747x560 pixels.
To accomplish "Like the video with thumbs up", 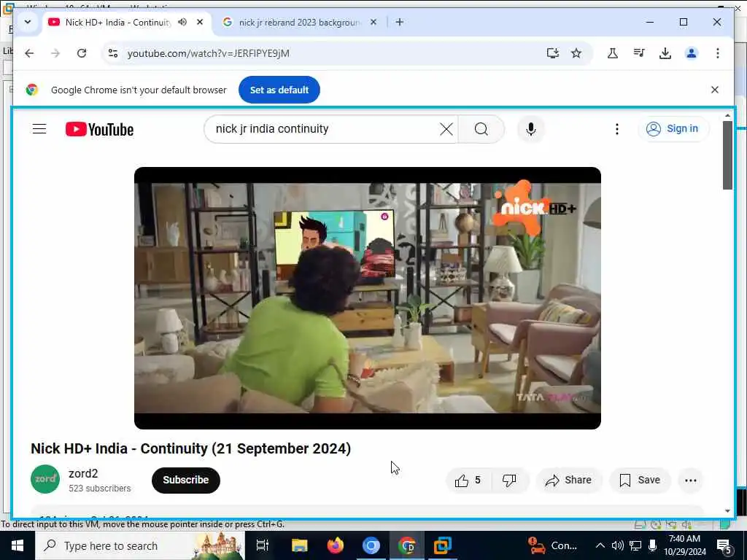I will coord(468,480).
